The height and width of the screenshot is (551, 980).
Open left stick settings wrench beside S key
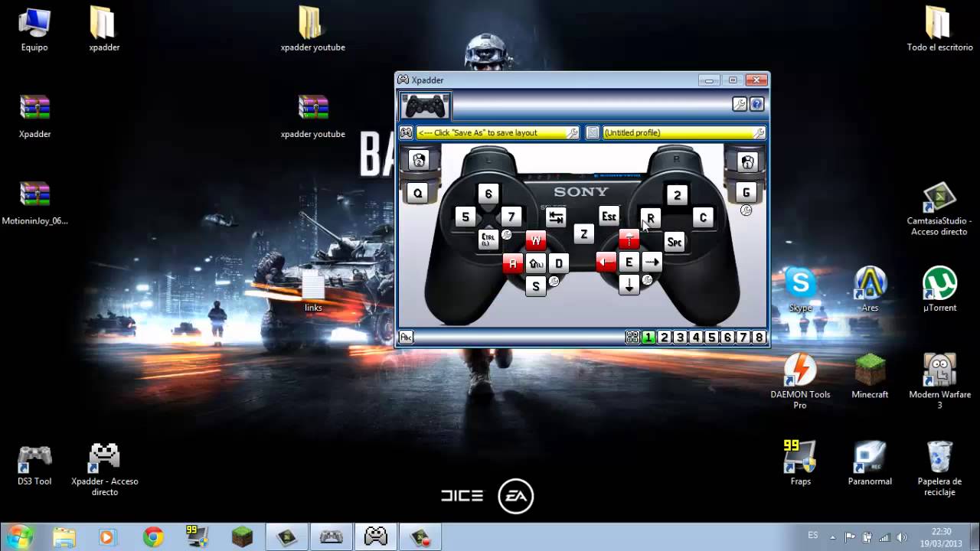554,281
